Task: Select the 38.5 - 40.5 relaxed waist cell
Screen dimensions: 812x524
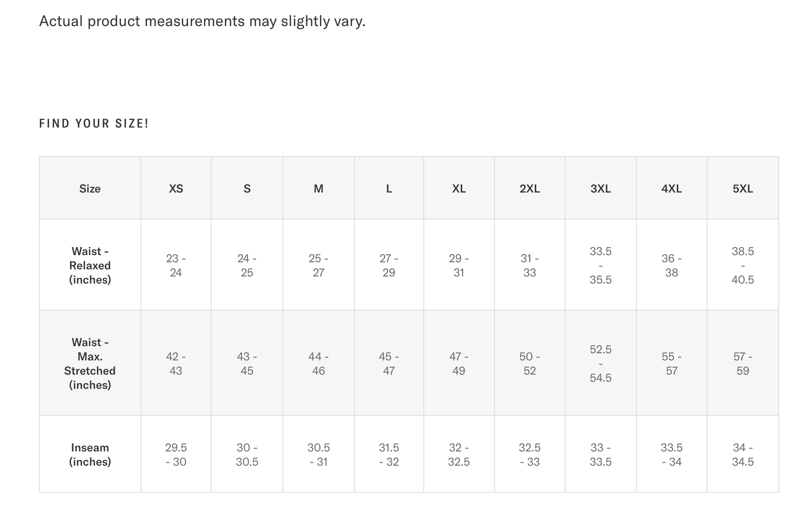Action: point(743,266)
